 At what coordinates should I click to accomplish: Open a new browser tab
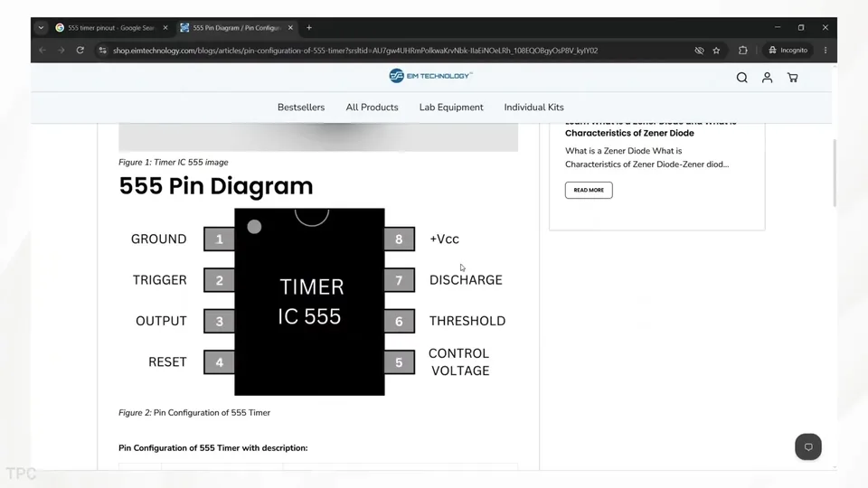click(309, 28)
